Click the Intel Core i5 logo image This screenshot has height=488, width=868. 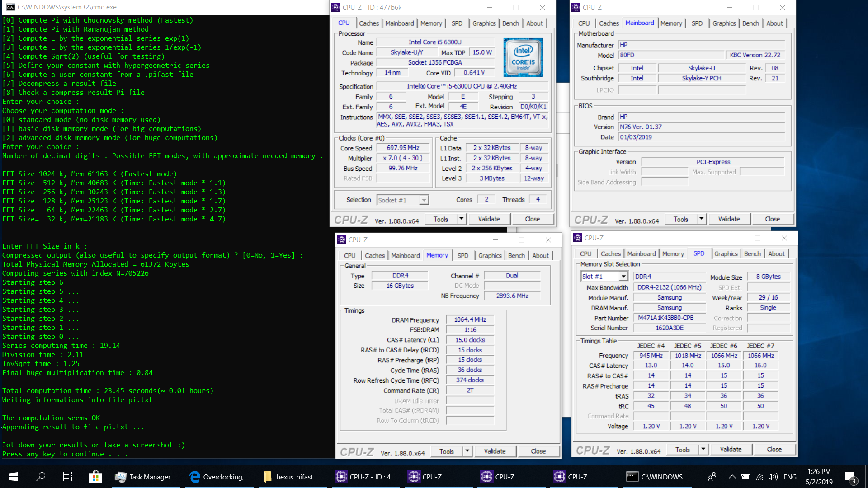pyautogui.click(x=523, y=57)
